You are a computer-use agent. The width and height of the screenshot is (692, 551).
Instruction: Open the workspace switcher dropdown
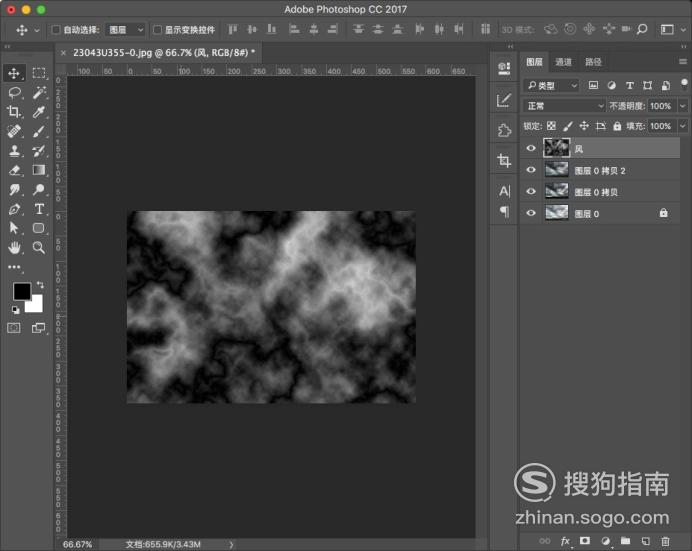(x=683, y=30)
